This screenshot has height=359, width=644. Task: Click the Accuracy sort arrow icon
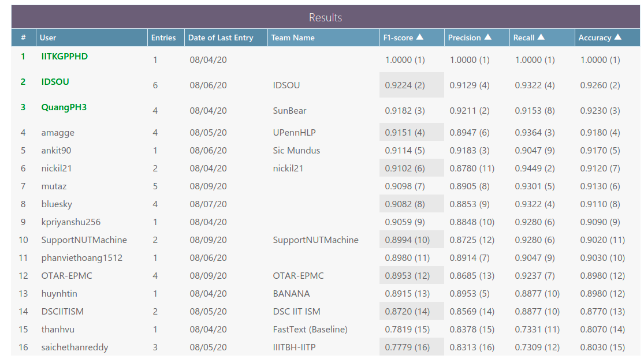tap(618, 37)
